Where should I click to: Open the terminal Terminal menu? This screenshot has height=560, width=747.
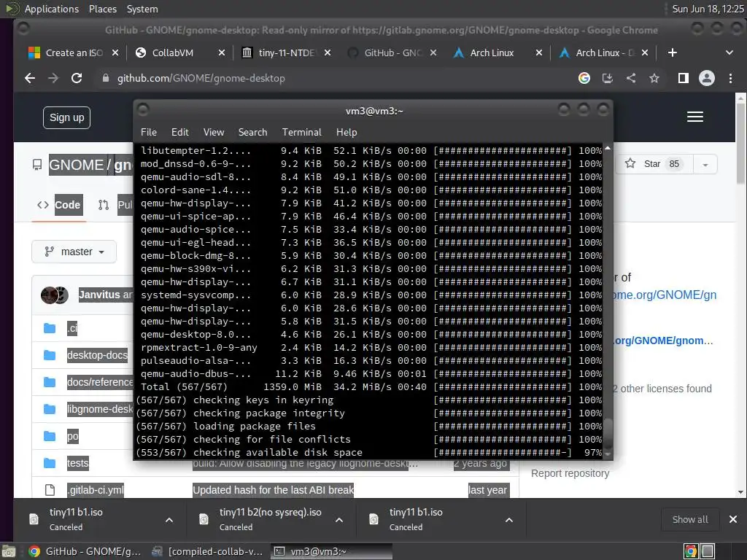[x=301, y=132]
